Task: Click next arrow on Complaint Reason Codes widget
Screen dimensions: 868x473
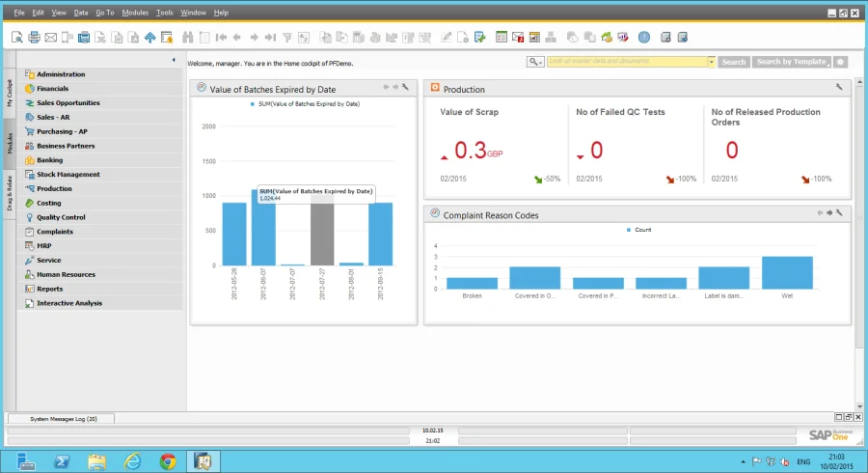Action: [829, 212]
